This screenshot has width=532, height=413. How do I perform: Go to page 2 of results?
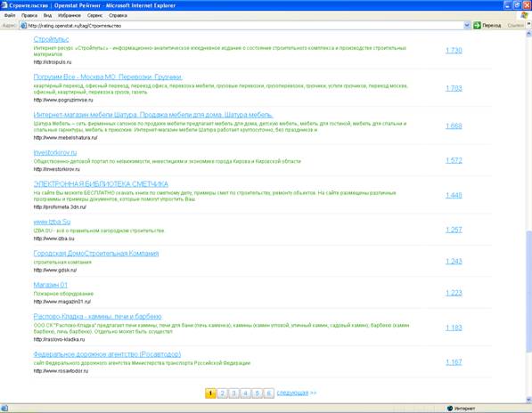coord(222,393)
